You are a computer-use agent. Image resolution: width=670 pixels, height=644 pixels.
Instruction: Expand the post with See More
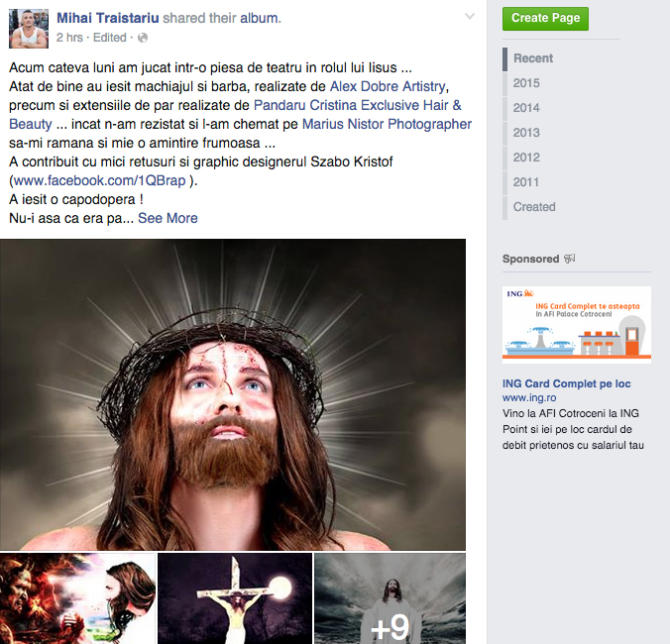[167, 218]
